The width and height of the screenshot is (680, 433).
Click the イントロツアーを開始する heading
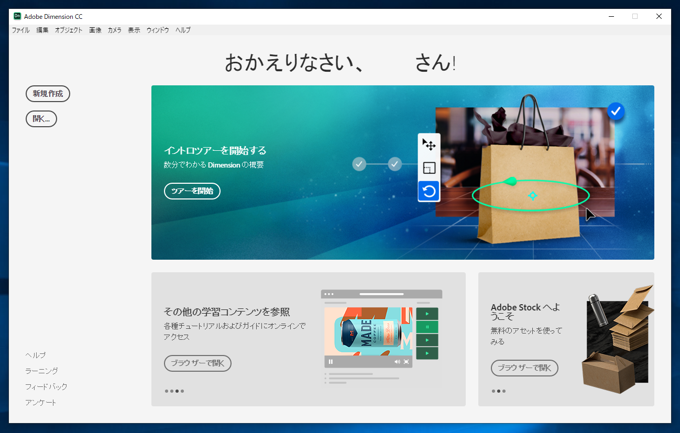(x=215, y=151)
